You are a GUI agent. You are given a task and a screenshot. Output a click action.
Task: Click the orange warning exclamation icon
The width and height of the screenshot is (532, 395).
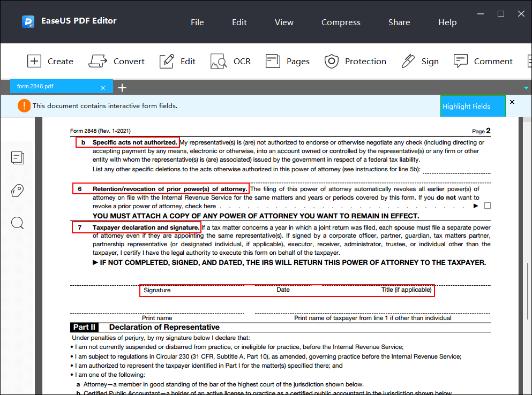click(24, 106)
